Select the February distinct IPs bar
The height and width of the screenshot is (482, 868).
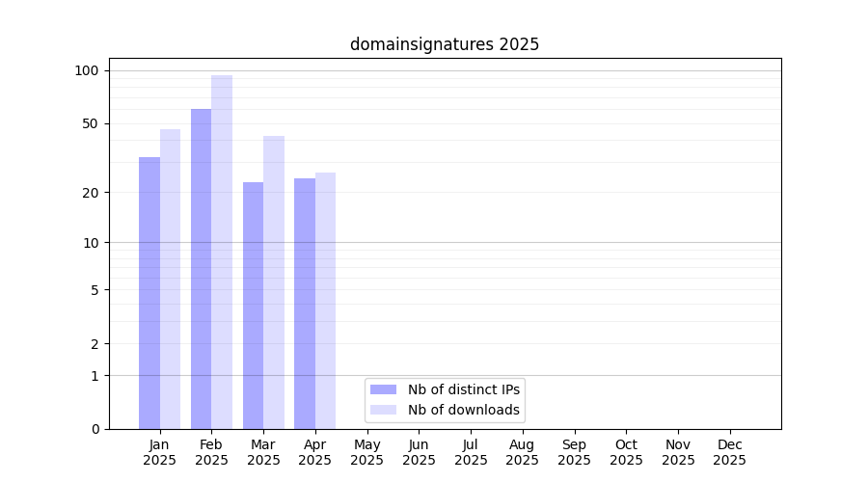[201, 269]
